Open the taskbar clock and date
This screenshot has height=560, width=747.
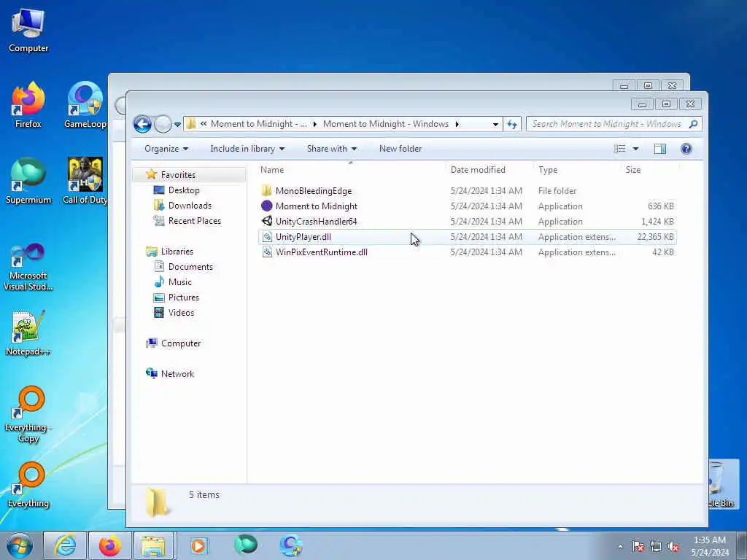(x=710, y=546)
